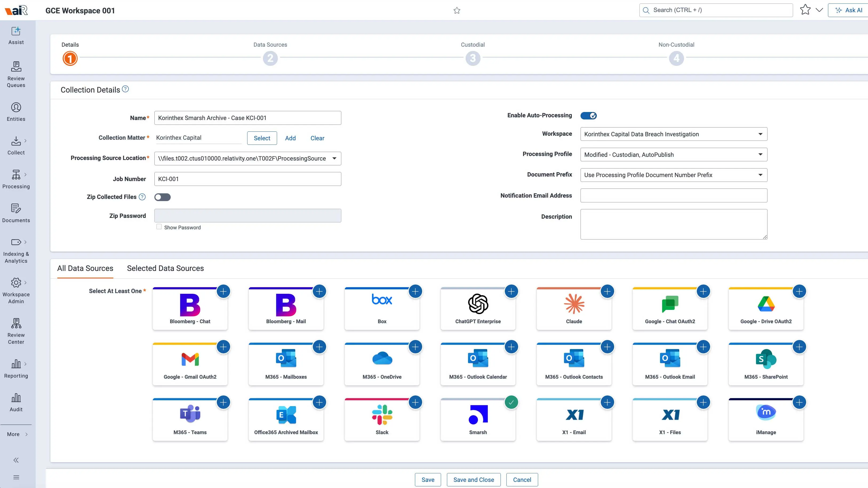
Task: Click the Job Number field
Action: click(x=248, y=179)
